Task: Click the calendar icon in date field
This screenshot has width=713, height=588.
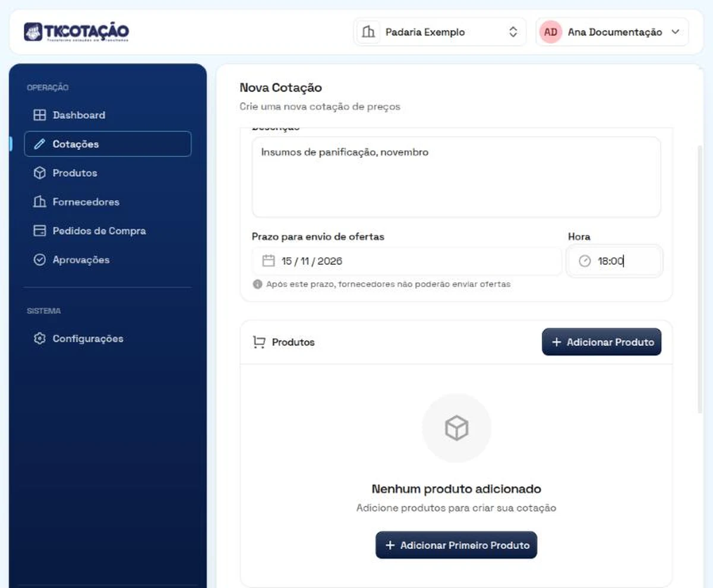Action: [x=269, y=261]
